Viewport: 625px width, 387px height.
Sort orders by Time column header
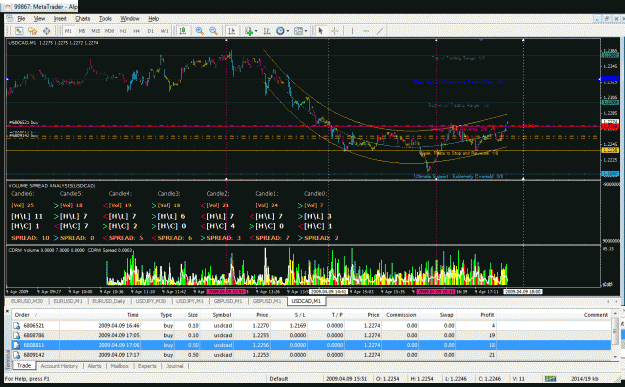(x=133, y=315)
